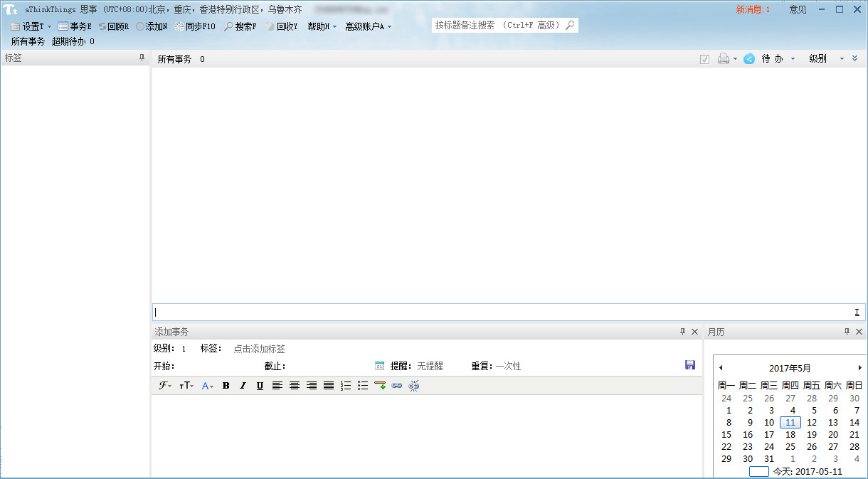Expand the double-chevron in list header
This screenshot has width=868, height=479.
point(855,58)
